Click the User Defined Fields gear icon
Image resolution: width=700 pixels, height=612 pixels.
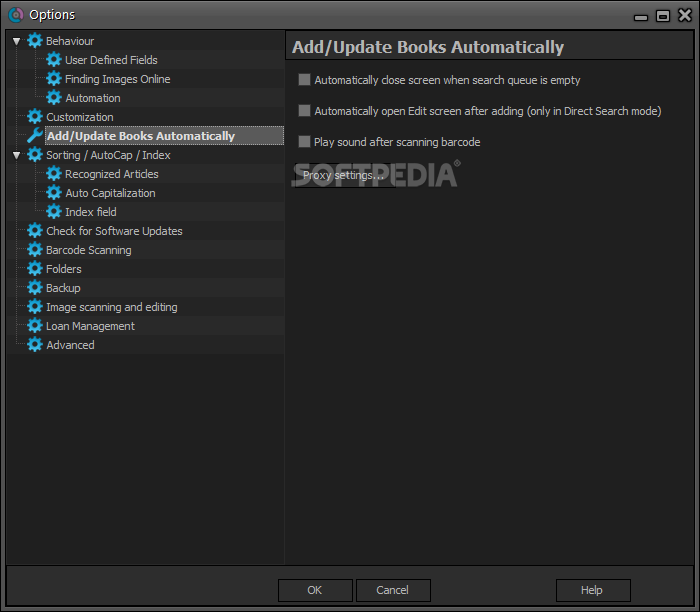coord(54,60)
